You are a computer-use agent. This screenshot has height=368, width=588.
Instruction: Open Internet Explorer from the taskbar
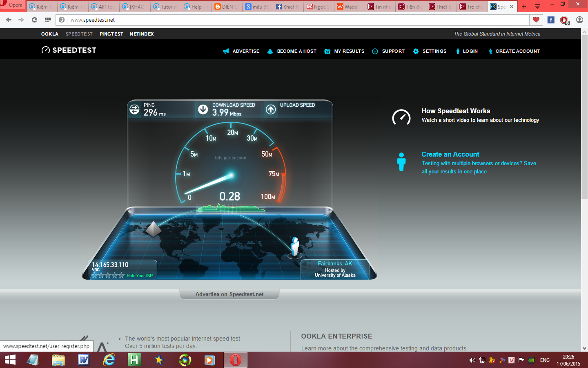[109, 360]
